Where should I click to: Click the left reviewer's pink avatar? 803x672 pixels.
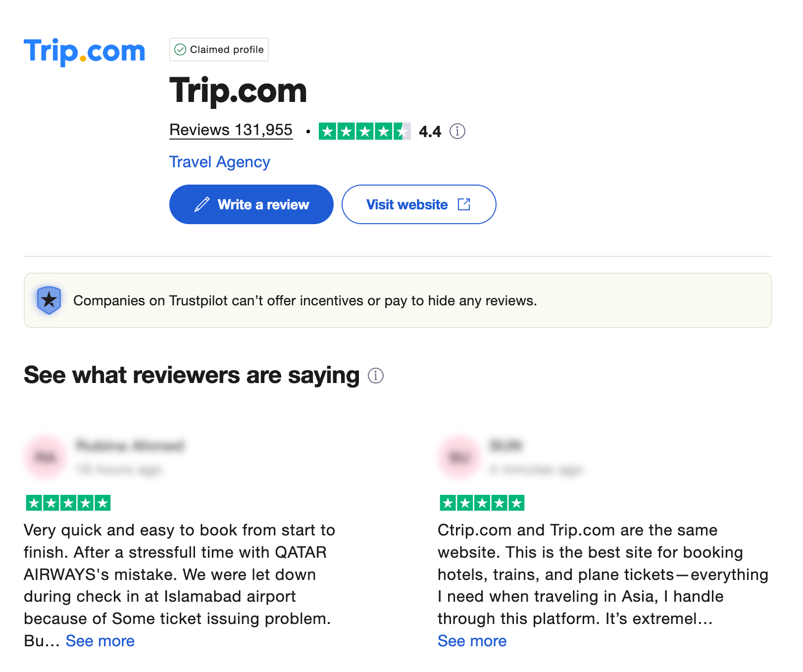click(x=45, y=457)
